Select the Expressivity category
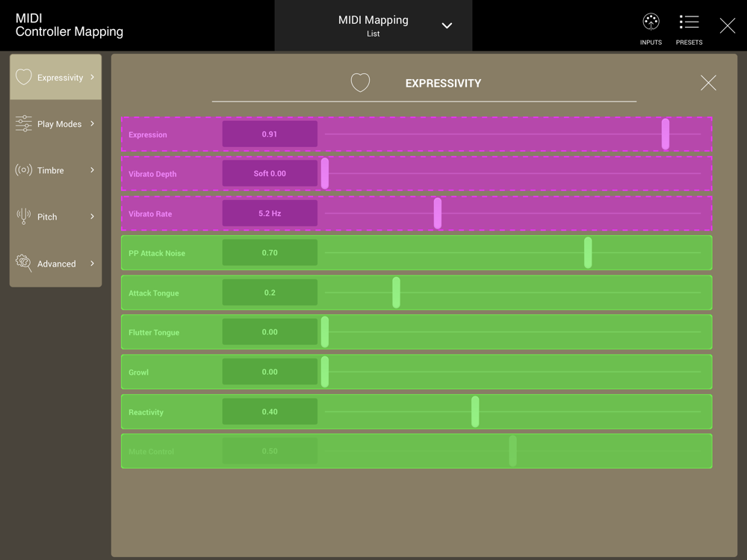This screenshot has height=560, width=747. (x=56, y=77)
